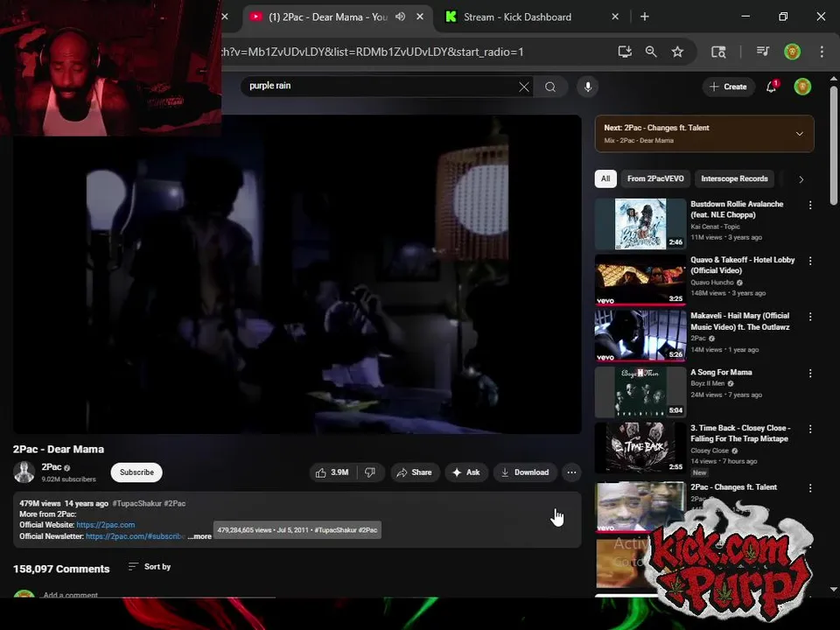Click the search tabs sidebar icon

(x=718, y=52)
